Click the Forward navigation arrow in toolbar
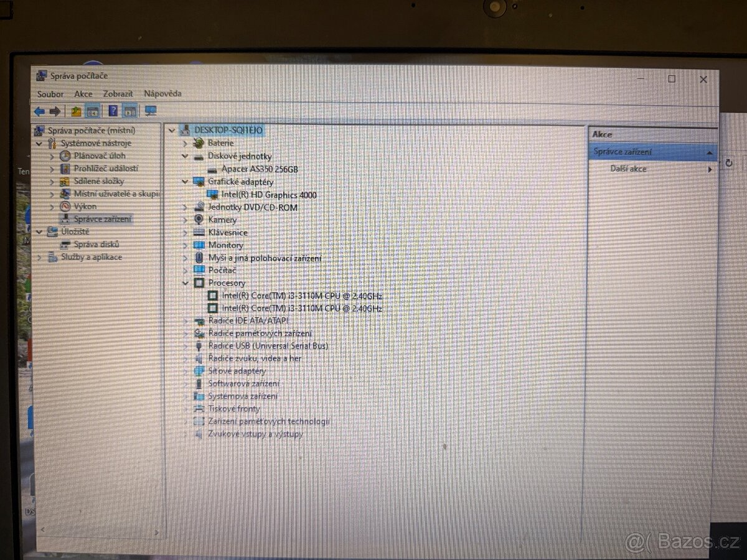 click(x=55, y=111)
